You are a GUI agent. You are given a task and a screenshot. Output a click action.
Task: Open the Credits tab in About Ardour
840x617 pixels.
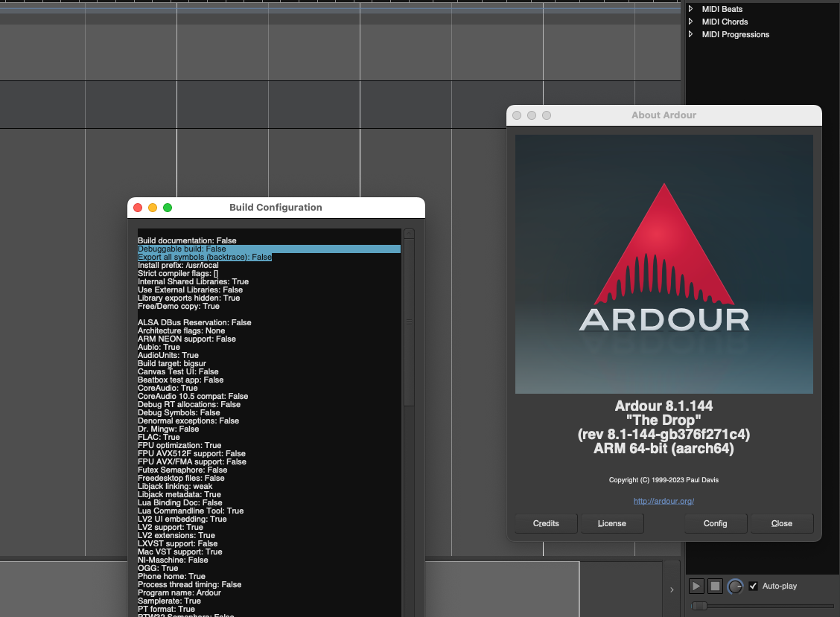pyautogui.click(x=546, y=523)
